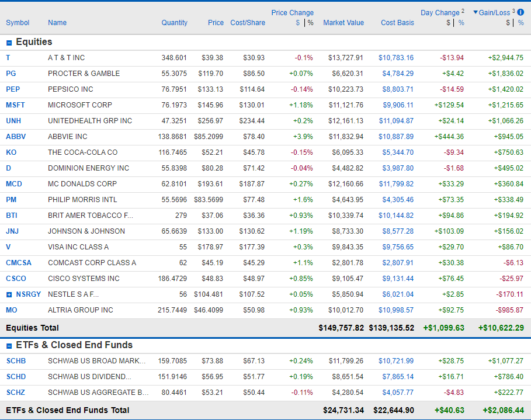View AT&T cost basis $10,783.16
Image resolution: width=531 pixels, height=420 pixels.
[396, 58]
